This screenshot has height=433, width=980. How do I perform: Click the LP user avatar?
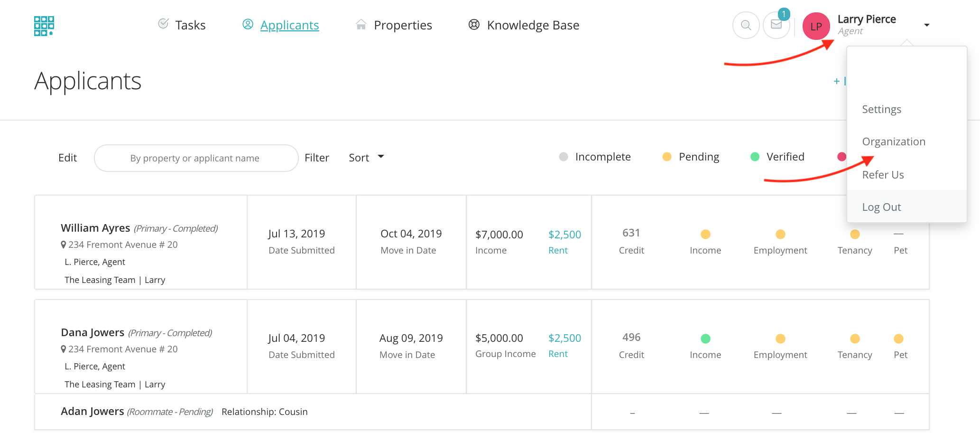pyautogui.click(x=816, y=26)
